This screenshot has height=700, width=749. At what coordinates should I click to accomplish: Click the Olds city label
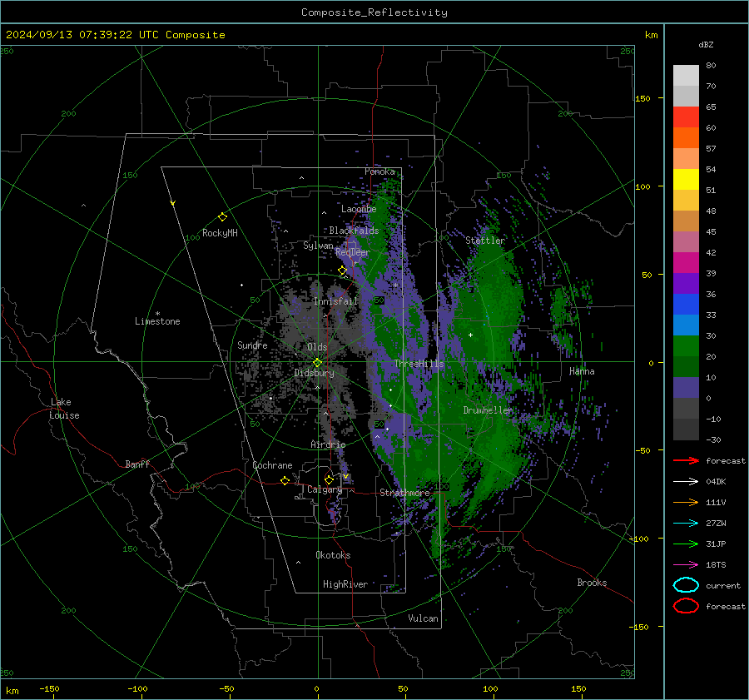pyautogui.click(x=317, y=347)
